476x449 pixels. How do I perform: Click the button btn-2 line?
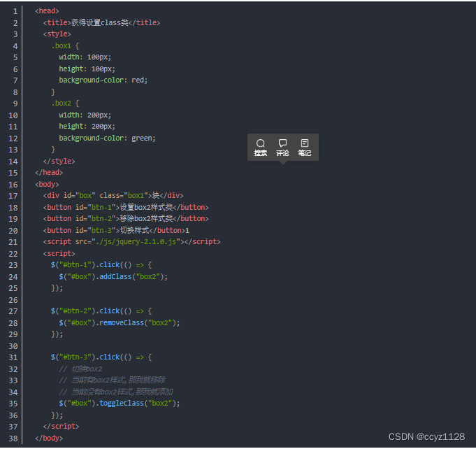coord(126,219)
